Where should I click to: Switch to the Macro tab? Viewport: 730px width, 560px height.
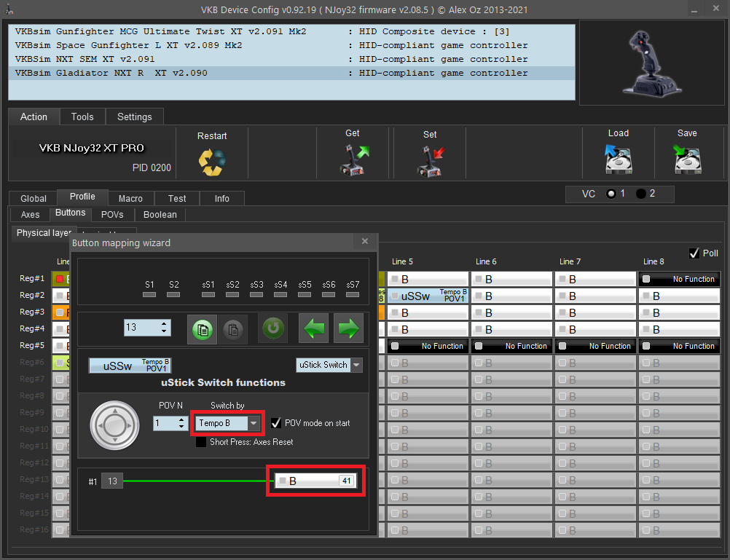(x=130, y=198)
